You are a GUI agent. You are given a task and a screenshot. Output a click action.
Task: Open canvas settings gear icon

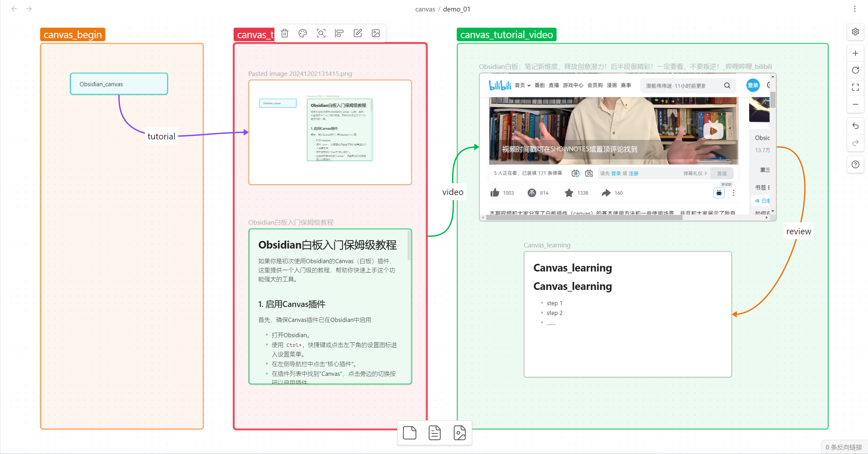(855, 32)
